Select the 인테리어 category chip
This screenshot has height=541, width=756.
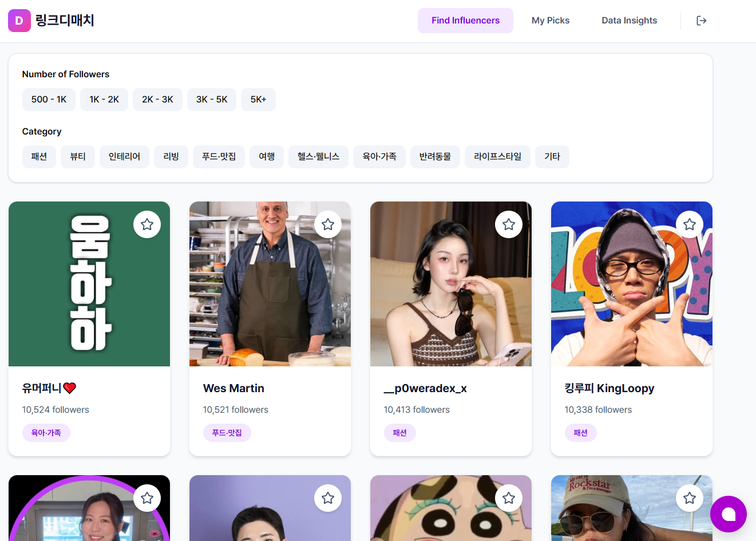[x=124, y=157]
